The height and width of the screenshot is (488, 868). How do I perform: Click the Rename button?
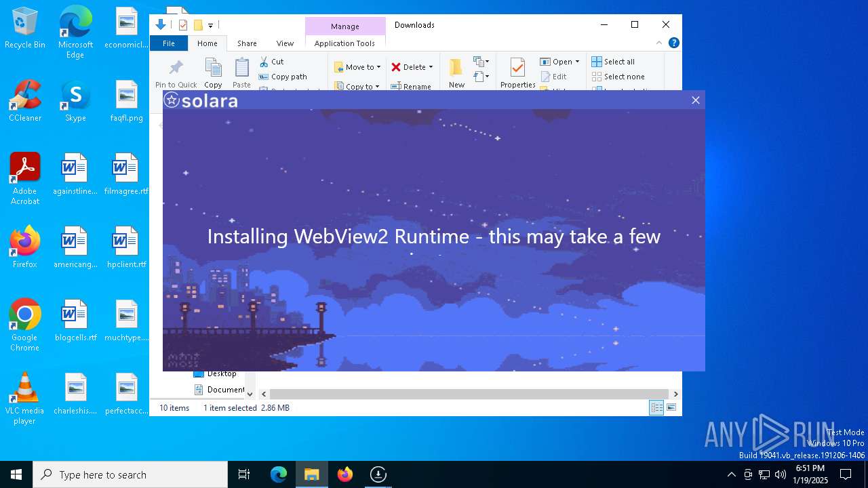[x=411, y=86]
